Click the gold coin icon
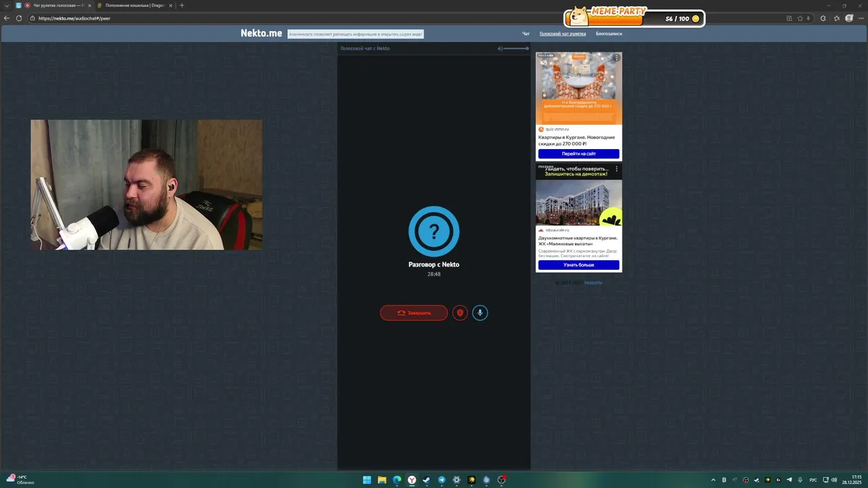The width and height of the screenshot is (868, 488). point(696,18)
